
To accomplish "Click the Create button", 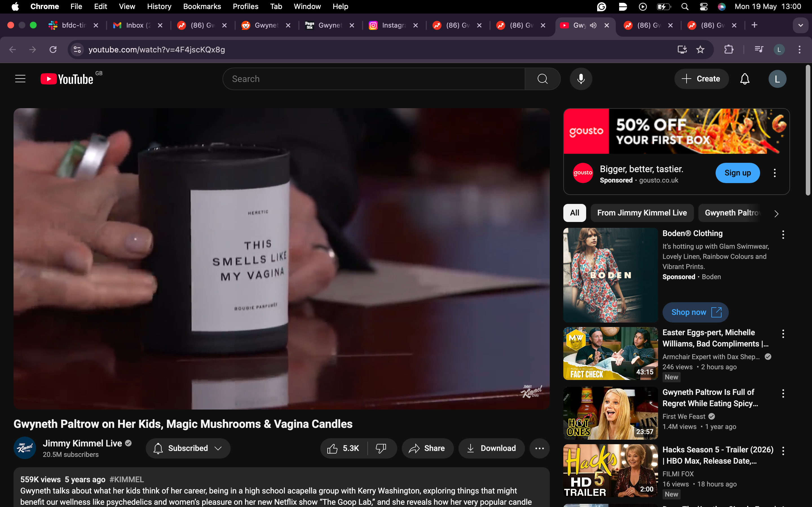I will tap(701, 79).
